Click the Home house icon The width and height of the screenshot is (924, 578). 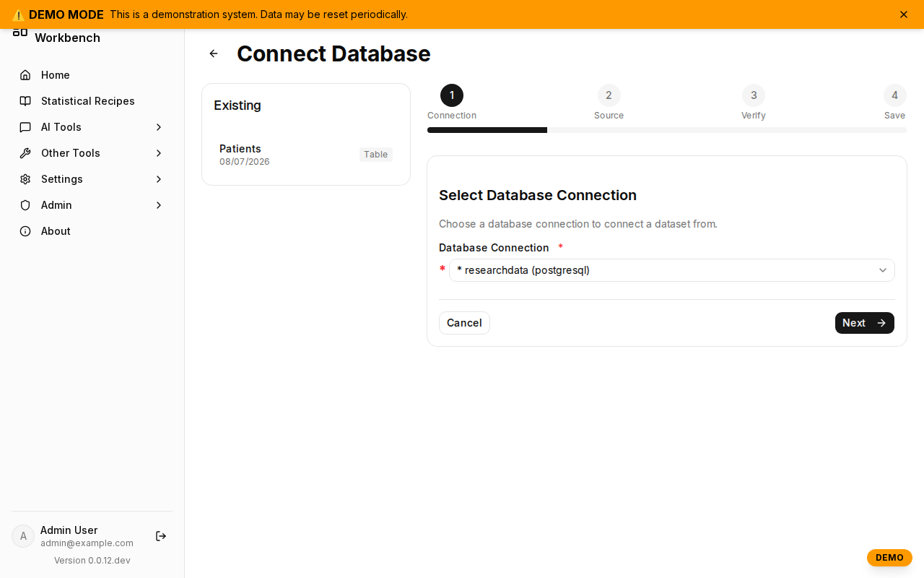[x=25, y=75]
